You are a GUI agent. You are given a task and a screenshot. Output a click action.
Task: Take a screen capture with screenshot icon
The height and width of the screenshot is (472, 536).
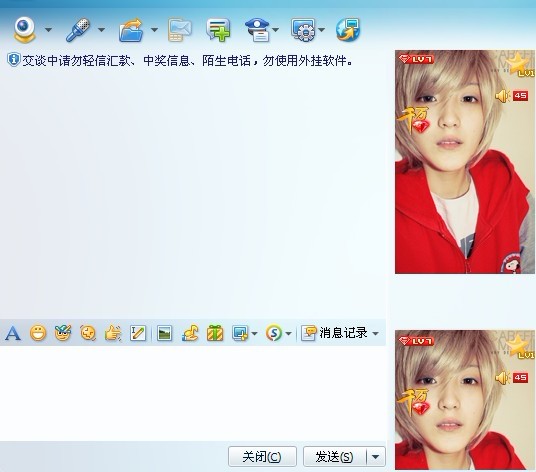point(240,333)
